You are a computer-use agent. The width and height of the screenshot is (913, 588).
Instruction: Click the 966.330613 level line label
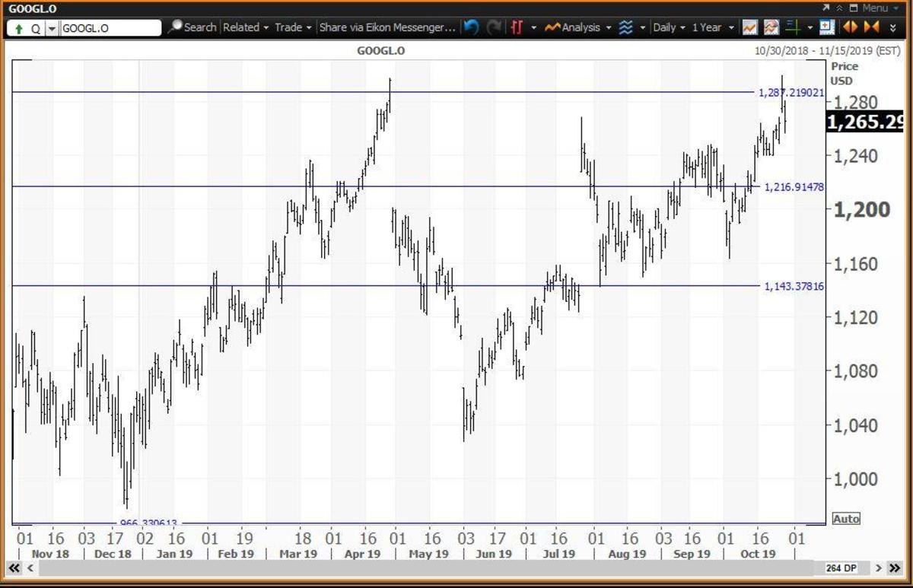(x=148, y=523)
